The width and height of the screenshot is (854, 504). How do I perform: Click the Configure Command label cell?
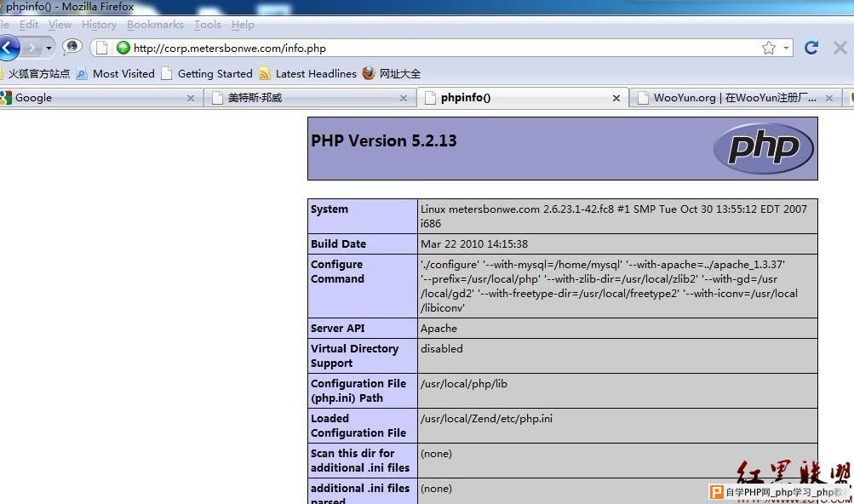tap(363, 285)
